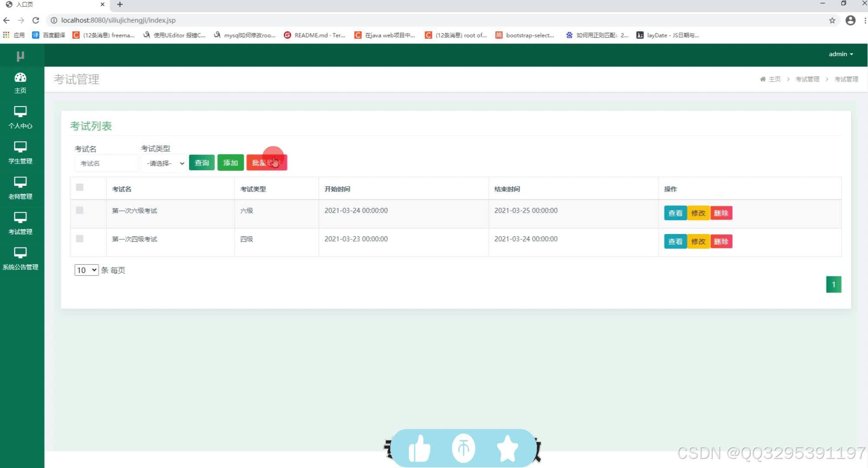Reload the page with refresh icon

point(36,20)
